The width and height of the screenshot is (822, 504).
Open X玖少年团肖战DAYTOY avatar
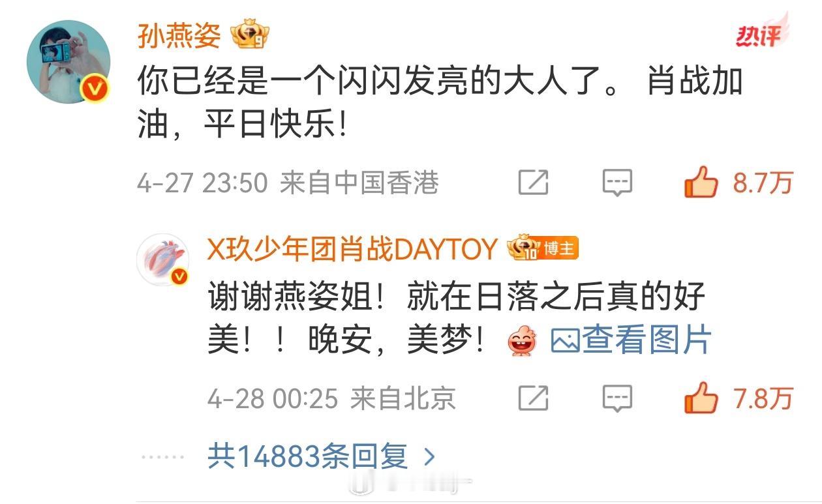point(163,259)
